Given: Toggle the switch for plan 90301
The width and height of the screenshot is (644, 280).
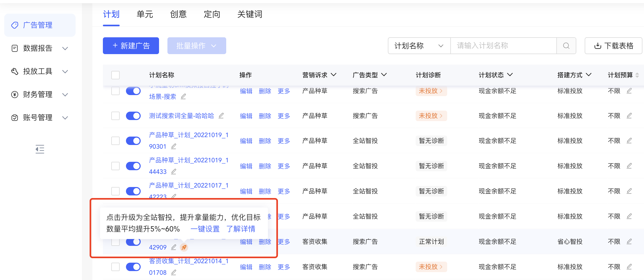Looking at the screenshot, I should pos(133,141).
